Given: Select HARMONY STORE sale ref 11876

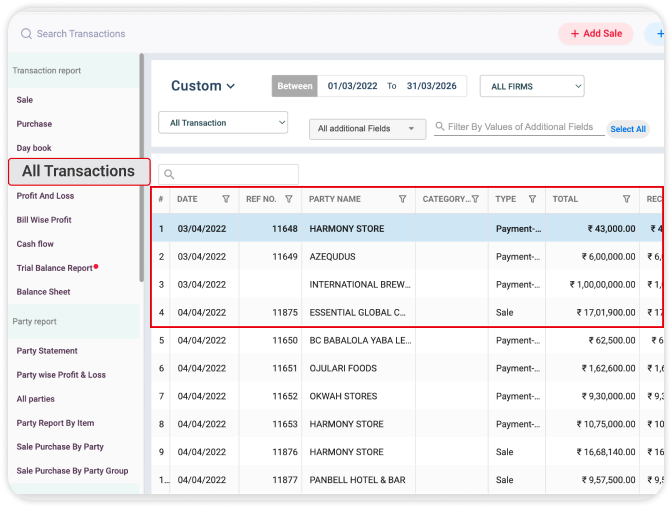Looking at the screenshot, I should 407,452.
